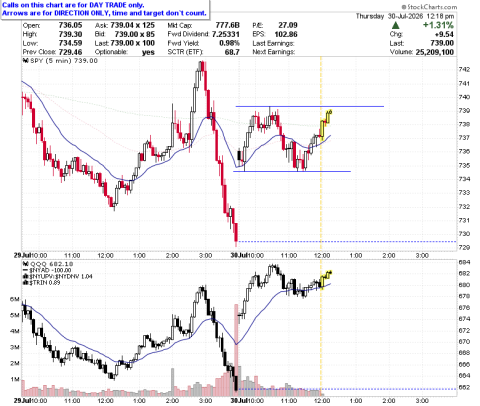Viewport: 480px width, 406px height.
Task: Click the tall pink opening volume bar
Action: point(236,347)
